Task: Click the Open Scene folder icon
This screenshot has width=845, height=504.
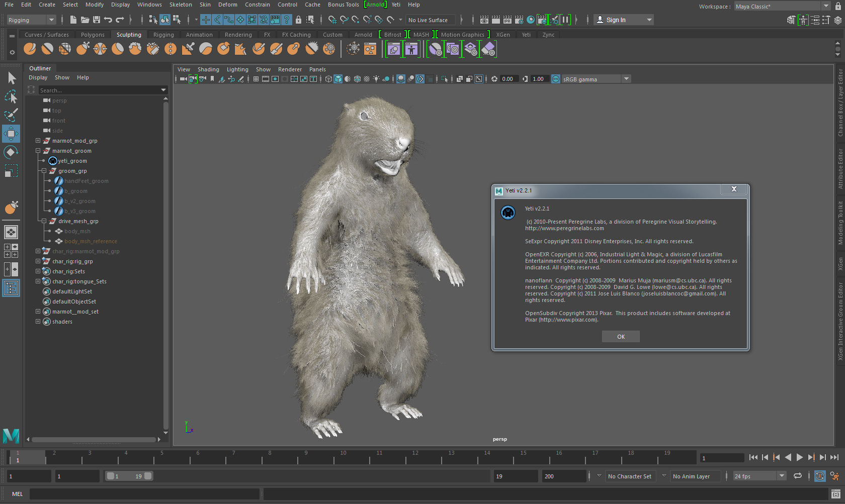Action: coord(85,20)
